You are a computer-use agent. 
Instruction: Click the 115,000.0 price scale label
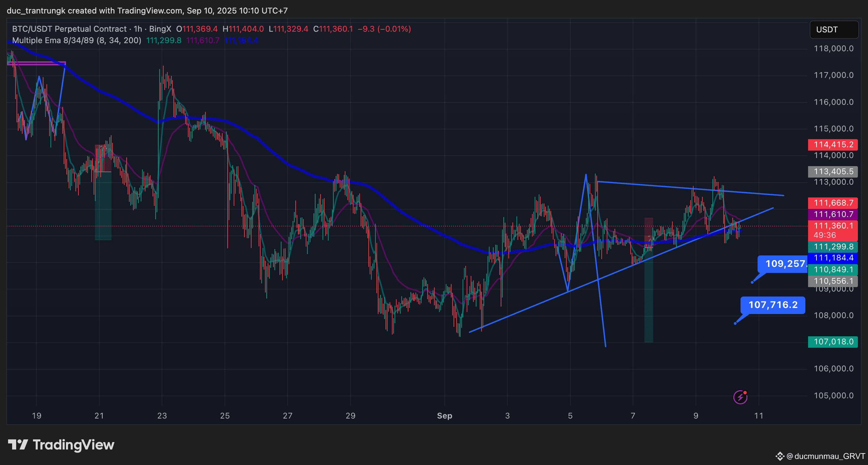click(834, 129)
